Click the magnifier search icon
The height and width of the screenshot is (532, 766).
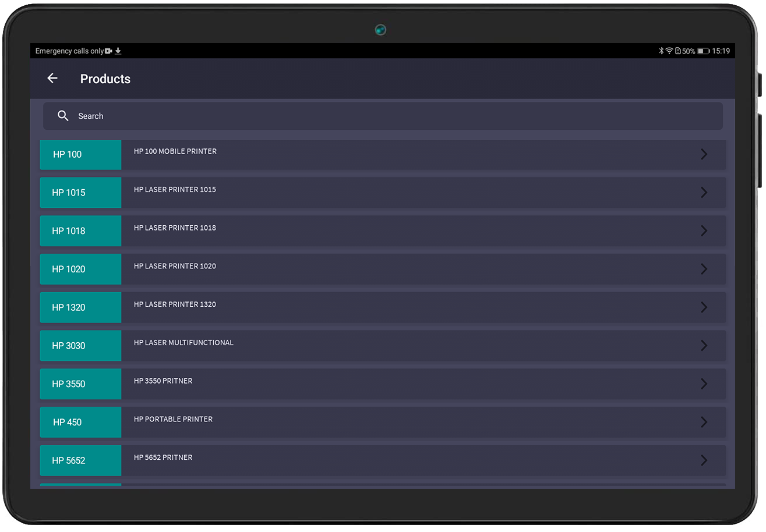pos(63,116)
